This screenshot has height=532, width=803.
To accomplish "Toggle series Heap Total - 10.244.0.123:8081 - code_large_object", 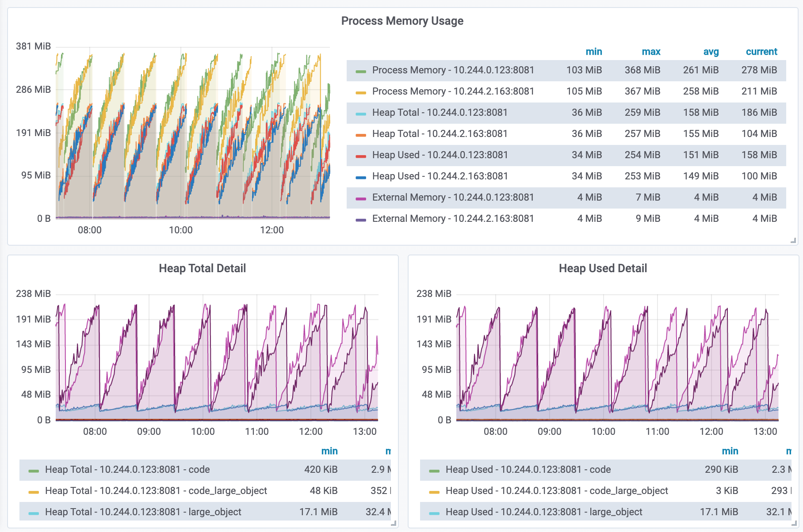I will click(x=156, y=491).
